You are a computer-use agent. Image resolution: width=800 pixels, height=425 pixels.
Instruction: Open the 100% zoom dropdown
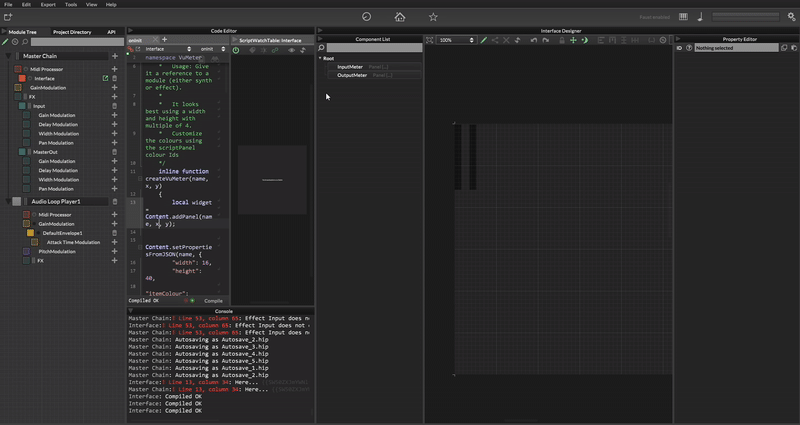[455, 40]
